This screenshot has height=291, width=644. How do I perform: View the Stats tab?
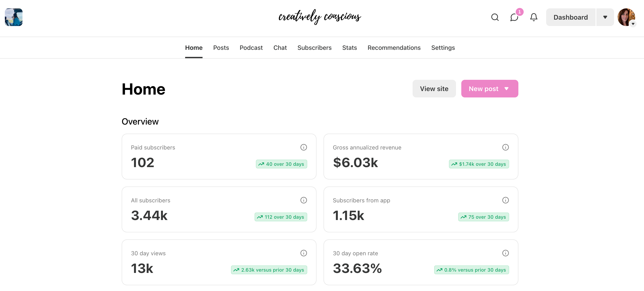350,47
